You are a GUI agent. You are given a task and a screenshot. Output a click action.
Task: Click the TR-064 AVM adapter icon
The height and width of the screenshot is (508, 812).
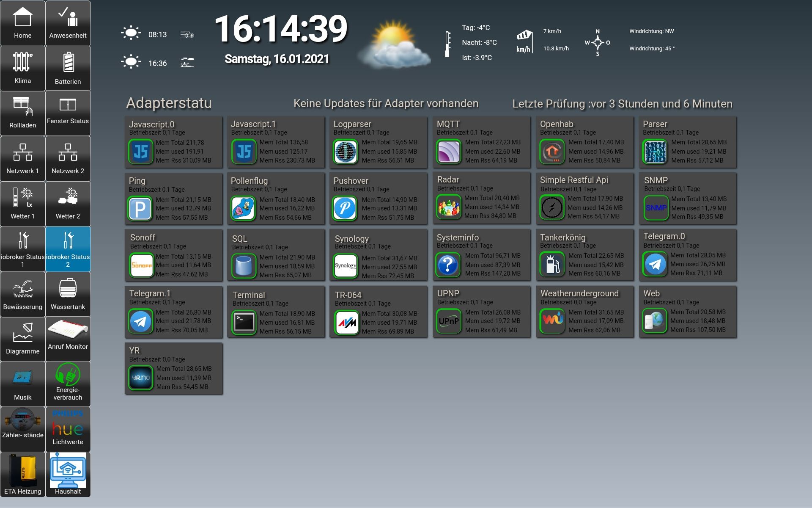[346, 322]
